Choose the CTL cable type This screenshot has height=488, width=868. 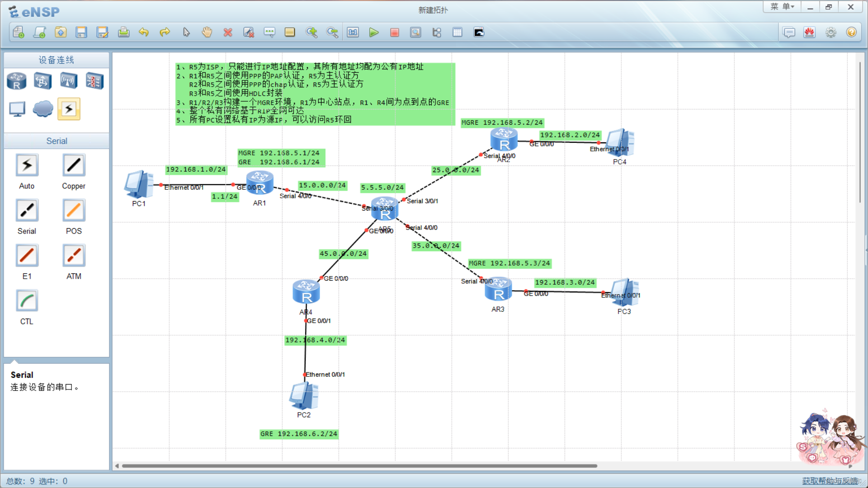point(27,301)
